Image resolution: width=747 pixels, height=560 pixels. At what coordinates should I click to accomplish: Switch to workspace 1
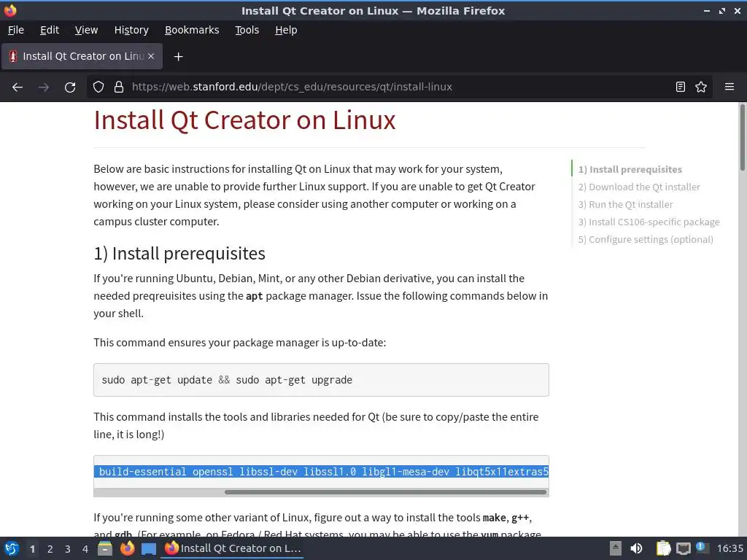click(x=32, y=549)
